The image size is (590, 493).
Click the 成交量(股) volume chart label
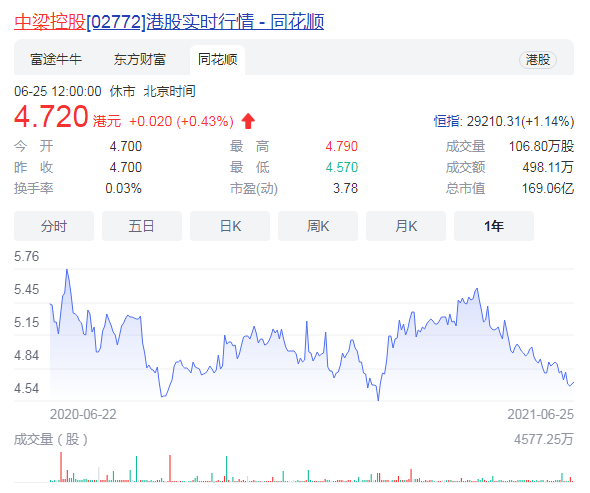[x=51, y=439]
